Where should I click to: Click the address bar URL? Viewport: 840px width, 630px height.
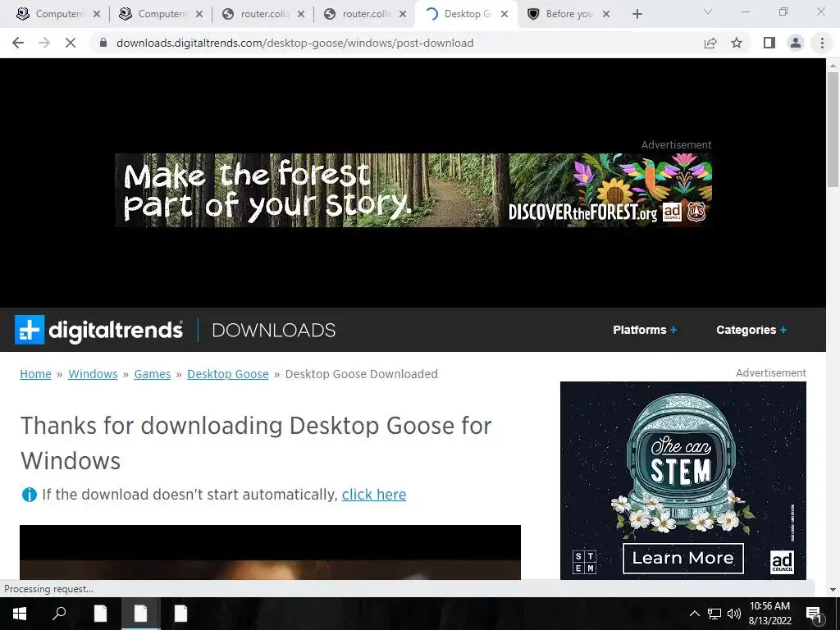click(294, 43)
